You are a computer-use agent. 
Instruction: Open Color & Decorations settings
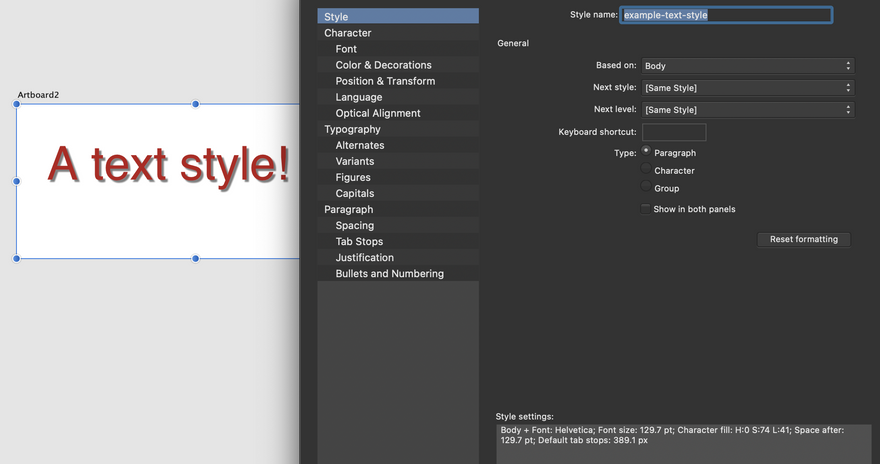coord(383,65)
